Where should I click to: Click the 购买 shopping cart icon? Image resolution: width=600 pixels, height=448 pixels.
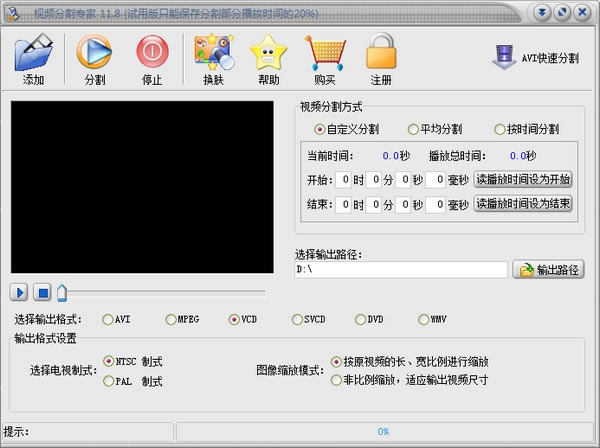click(324, 52)
